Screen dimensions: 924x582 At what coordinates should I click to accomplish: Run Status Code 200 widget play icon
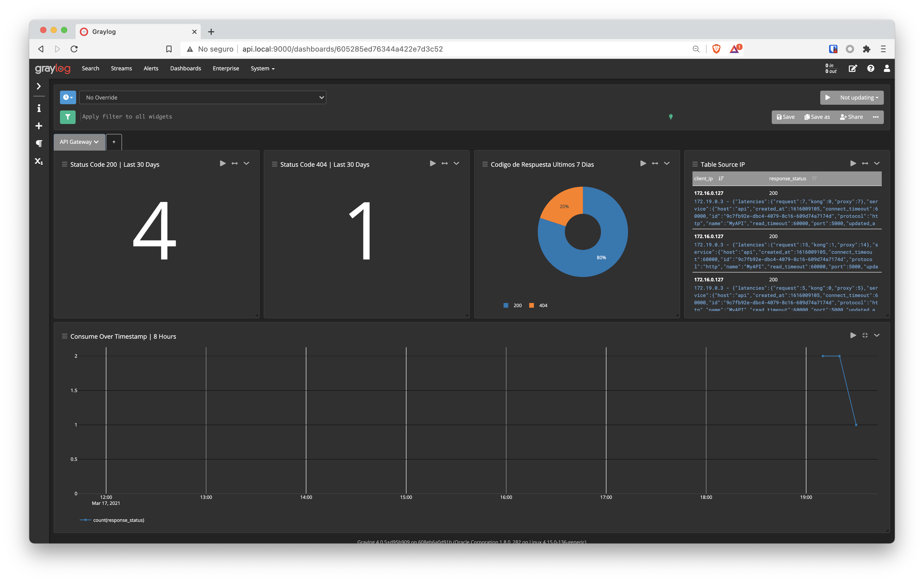click(x=223, y=164)
